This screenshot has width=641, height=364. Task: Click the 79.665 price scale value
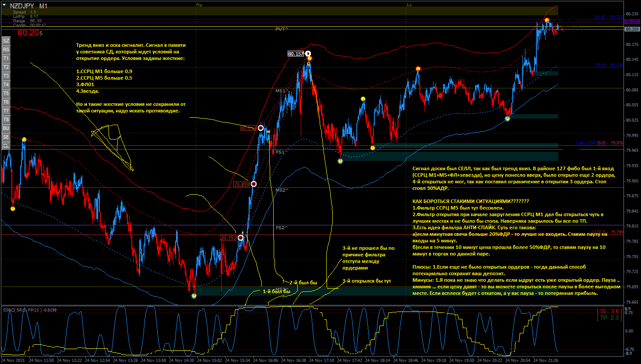[632, 302]
